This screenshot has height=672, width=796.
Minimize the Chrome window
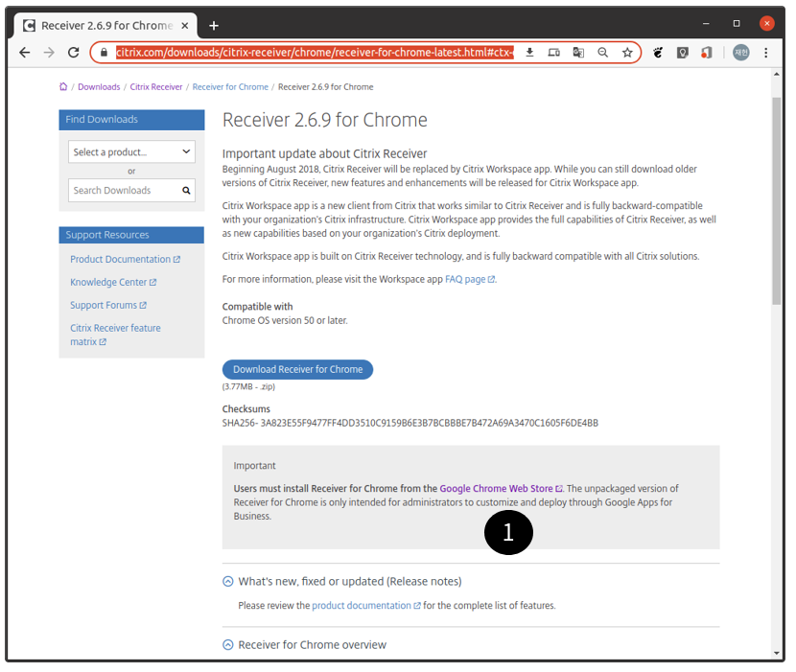pos(706,23)
